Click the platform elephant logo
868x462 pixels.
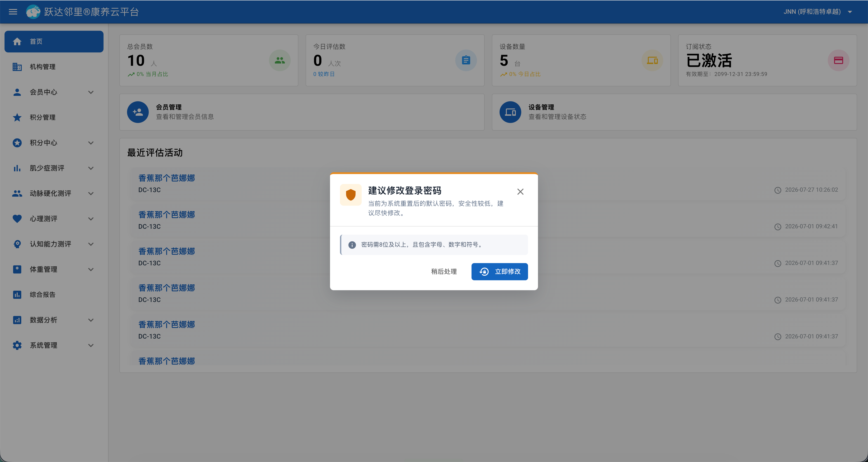[x=33, y=12]
